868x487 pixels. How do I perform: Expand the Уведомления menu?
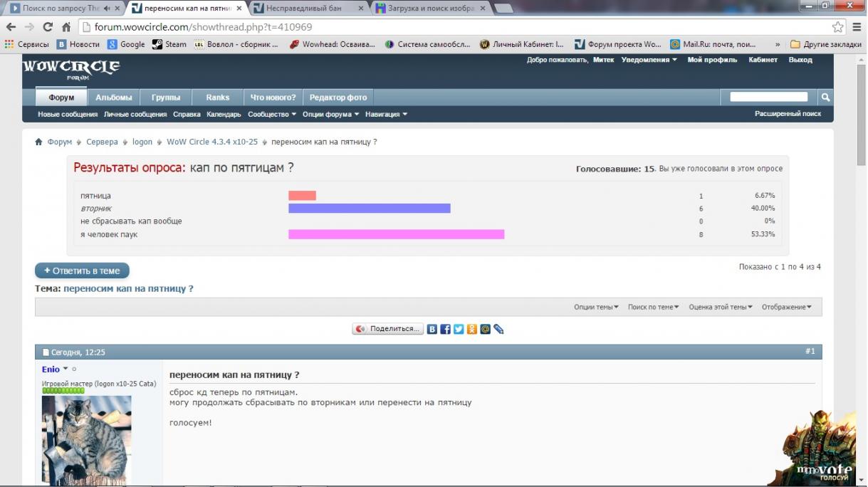tap(649, 60)
